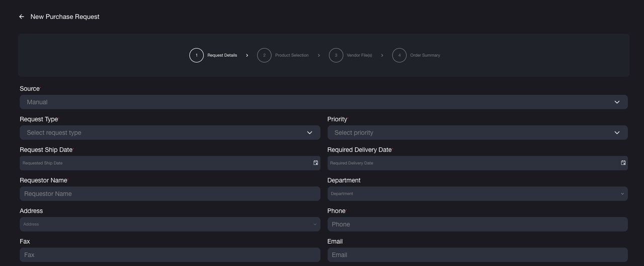Screen dimensions: 644x266
Task: Click the Requested Ship Date input box
Action: [x=161, y=163]
